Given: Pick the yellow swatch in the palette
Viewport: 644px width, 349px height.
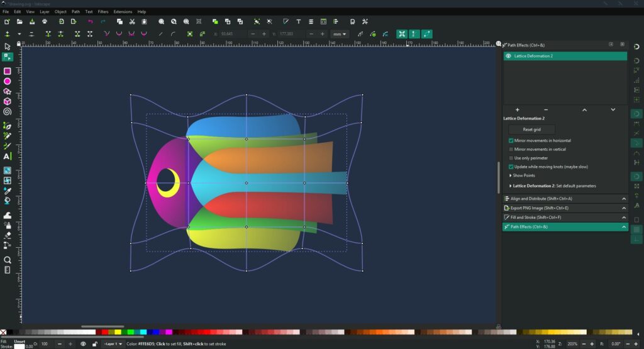Looking at the screenshot, I should pyautogui.click(x=118, y=332).
